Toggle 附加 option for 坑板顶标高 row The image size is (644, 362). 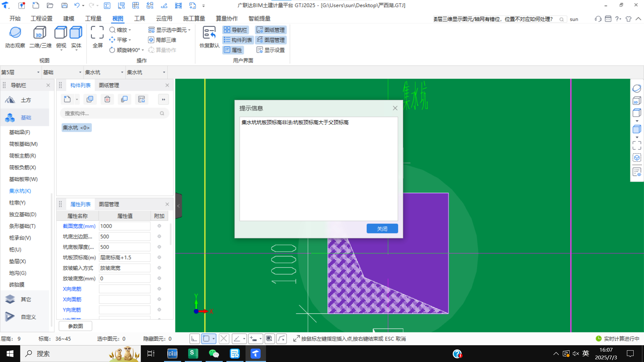point(159,257)
